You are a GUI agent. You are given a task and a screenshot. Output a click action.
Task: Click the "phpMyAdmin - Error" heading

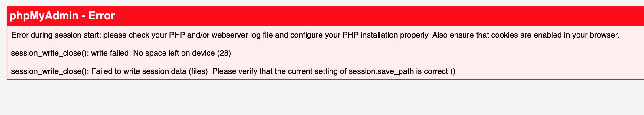[62, 16]
